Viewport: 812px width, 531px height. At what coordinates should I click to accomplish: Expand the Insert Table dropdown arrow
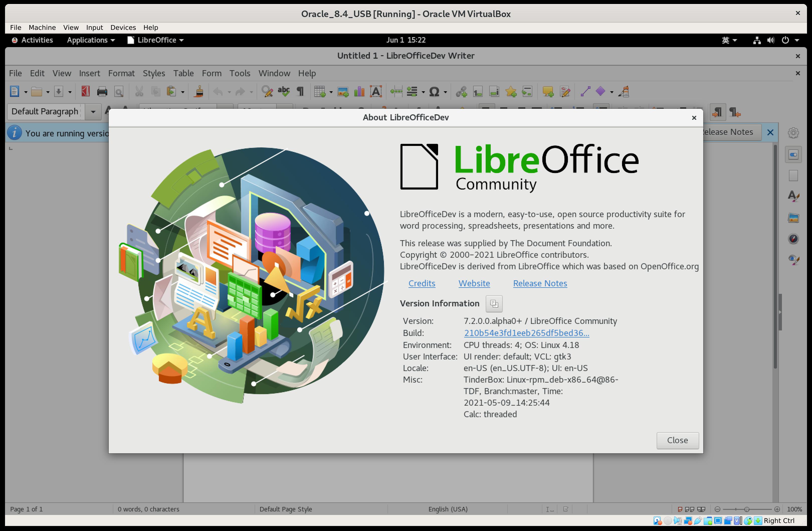(331, 92)
